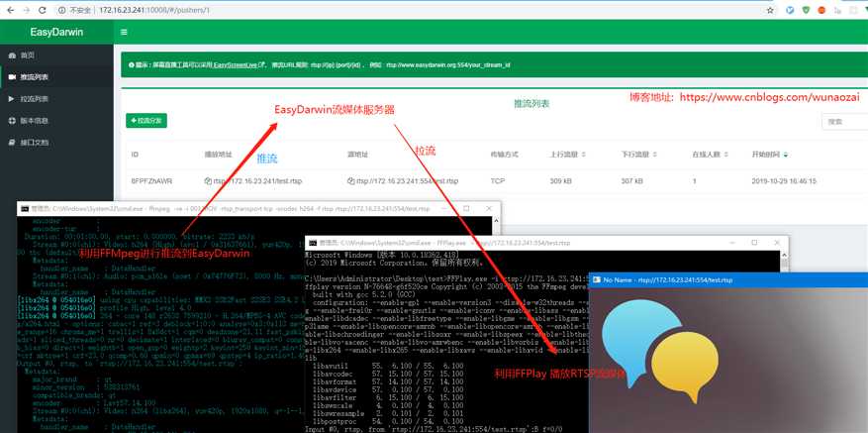Click the EasyDarwin logo header
The width and height of the screenshot is (868, 433).
click(x=56, y=32)
